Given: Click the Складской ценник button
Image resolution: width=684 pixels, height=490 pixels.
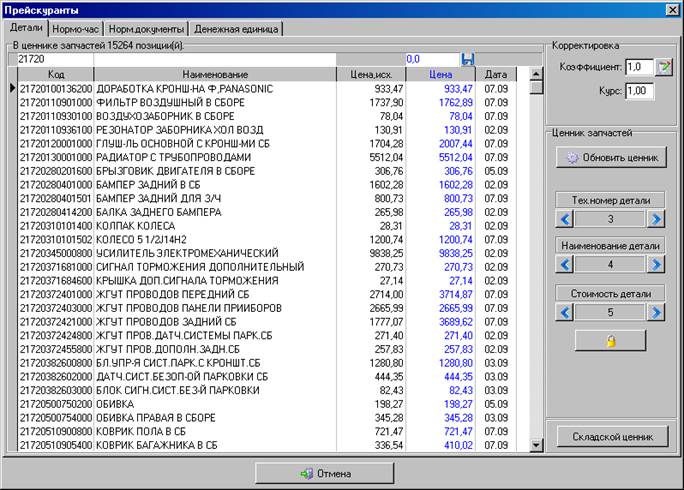Looking at the screenshot, I should click(610, 436).
